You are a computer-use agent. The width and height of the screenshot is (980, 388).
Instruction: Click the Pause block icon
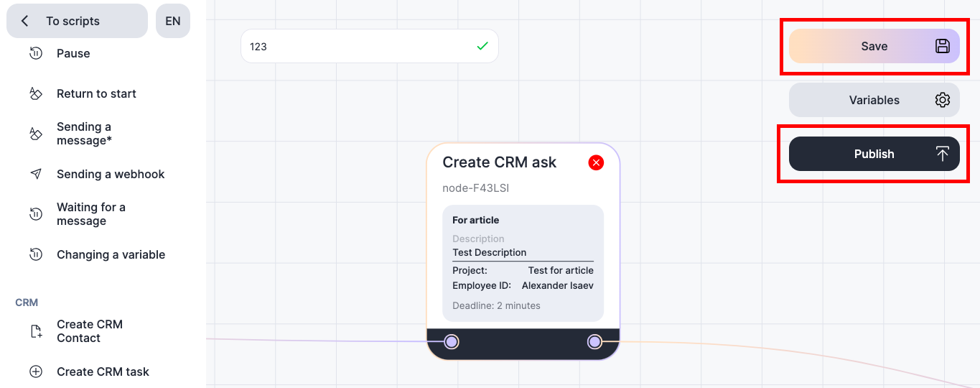click(x=36, y=53)
